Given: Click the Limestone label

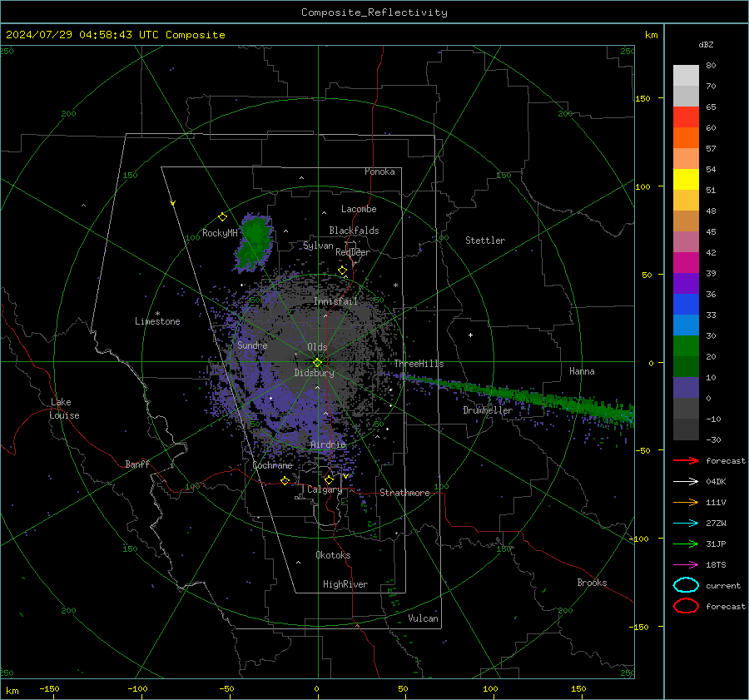Looking at the screenshot, I should [x=157, y=321].
